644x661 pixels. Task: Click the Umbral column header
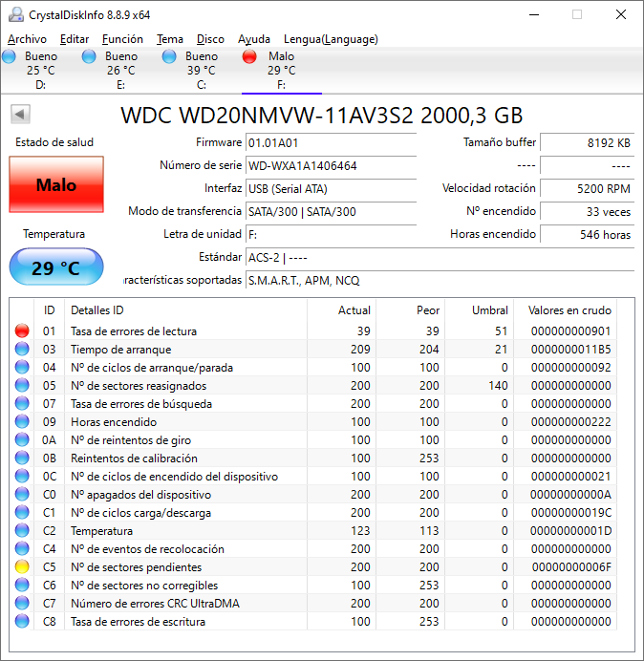coord(479,310)
